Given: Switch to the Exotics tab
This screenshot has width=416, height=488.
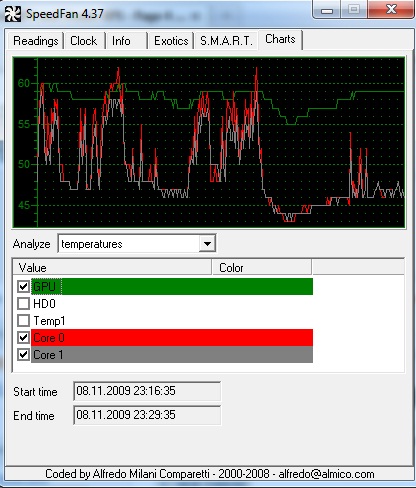Looking at the screenshot, I should (x=171, y=41).
